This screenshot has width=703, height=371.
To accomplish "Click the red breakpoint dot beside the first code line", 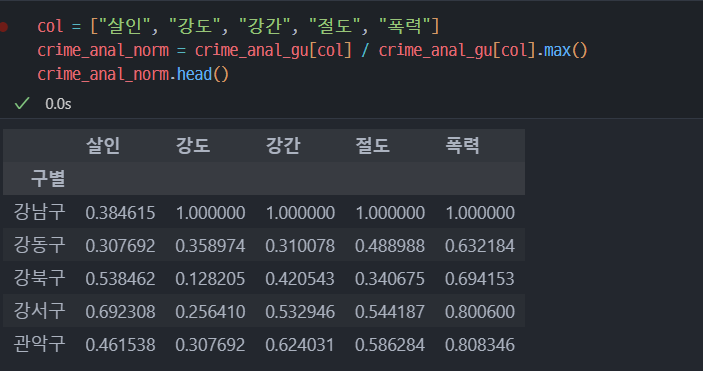I will [x=3, y=27].
